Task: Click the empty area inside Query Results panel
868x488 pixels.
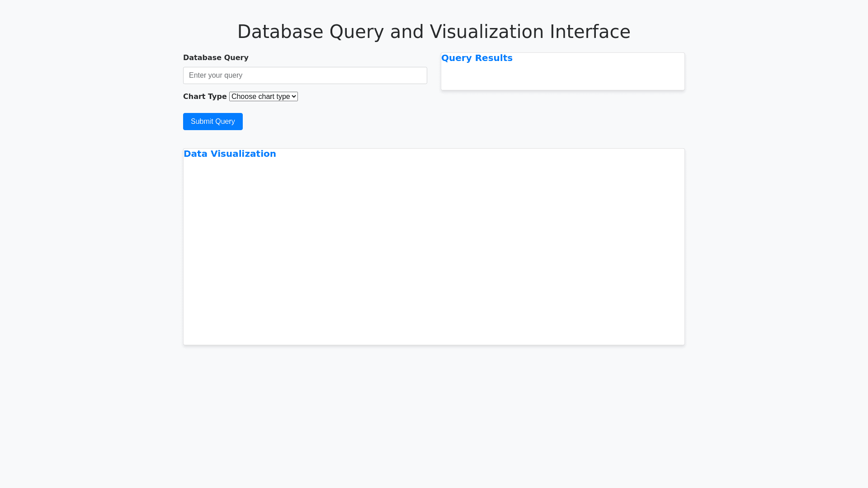Action: [562, 78]
